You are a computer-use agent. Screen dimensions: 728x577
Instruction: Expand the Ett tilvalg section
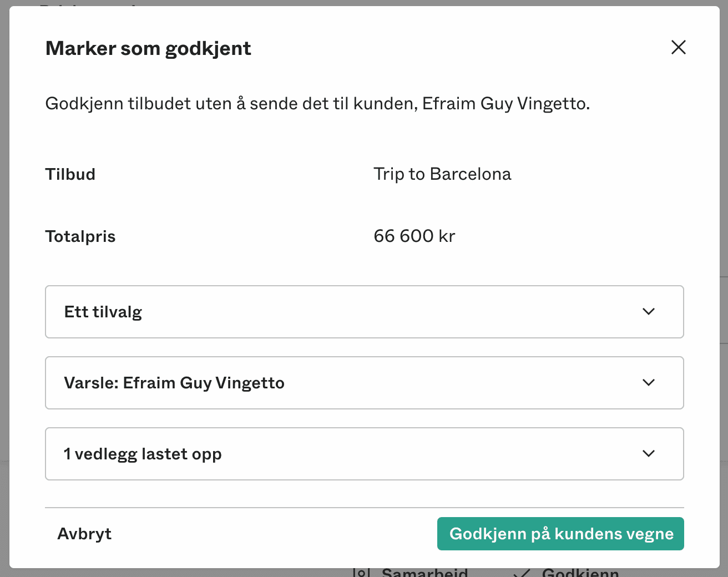tap(364, 312)
